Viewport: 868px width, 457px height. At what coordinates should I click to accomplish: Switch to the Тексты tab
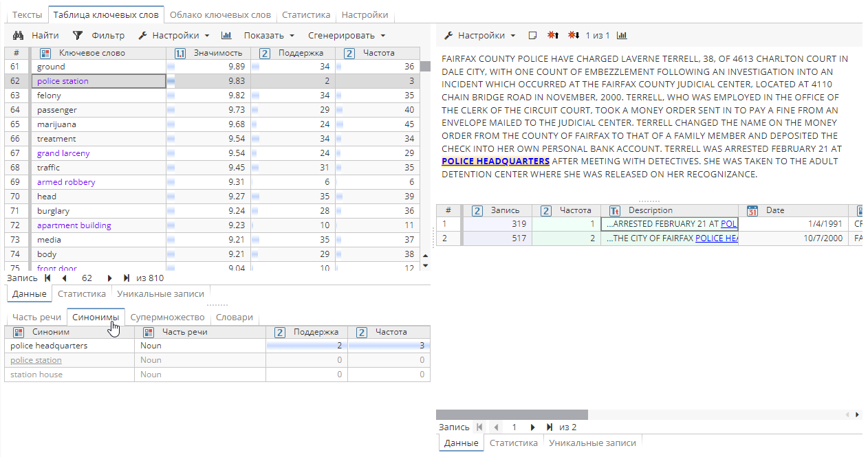click(27, 14)
